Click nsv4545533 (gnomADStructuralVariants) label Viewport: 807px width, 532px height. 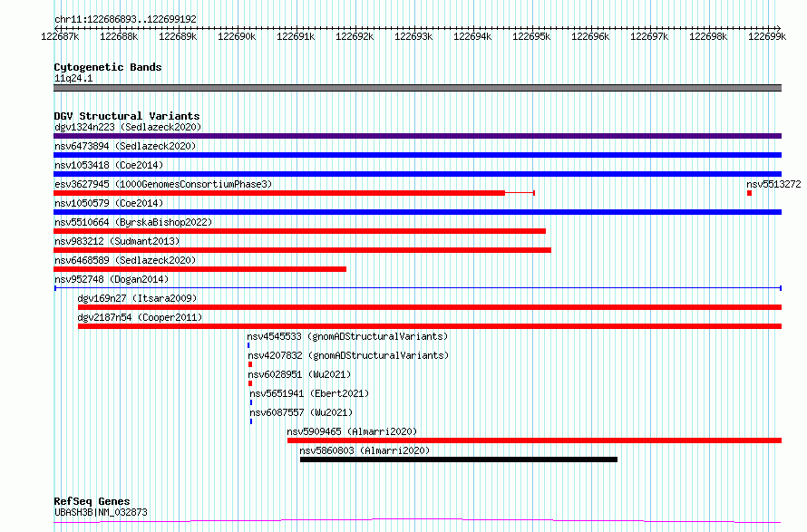[347, 336]
